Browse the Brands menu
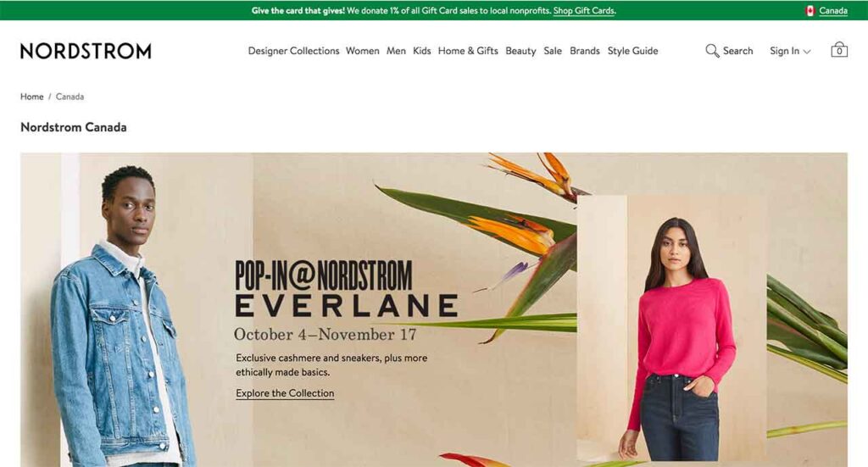Screen dimensions: 868x467 [x=585, y=51]
